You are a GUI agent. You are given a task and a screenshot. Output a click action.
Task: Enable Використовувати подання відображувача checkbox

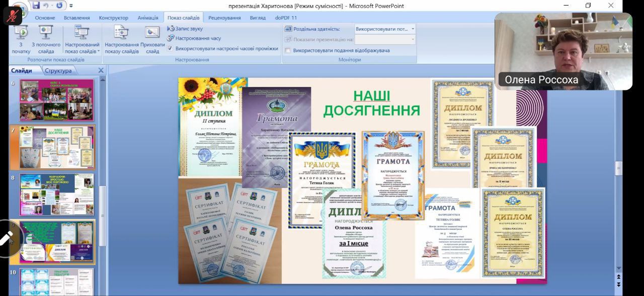click(x=288, y=50)
